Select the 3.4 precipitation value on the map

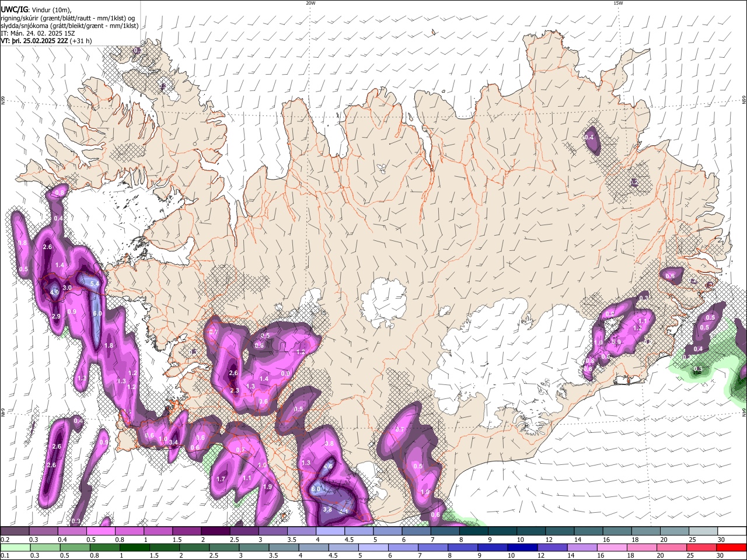(x=173, y=442)
